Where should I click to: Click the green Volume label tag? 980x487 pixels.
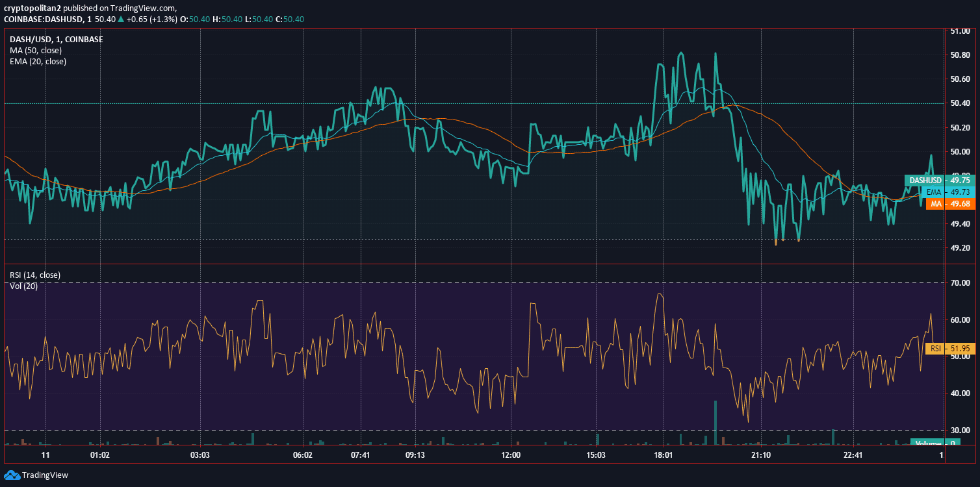(936, 443)
